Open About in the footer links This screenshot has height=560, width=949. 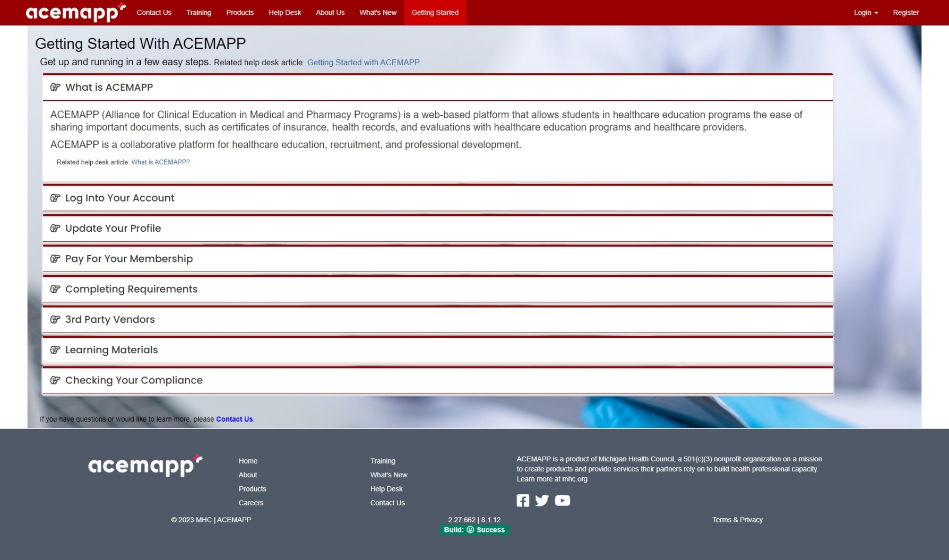pos(248,475)
